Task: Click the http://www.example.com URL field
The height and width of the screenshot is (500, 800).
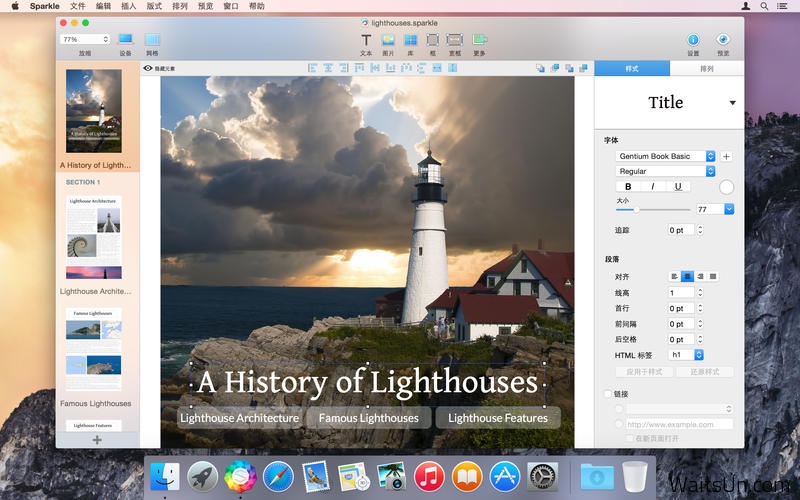Action: [x=679, y=424]
